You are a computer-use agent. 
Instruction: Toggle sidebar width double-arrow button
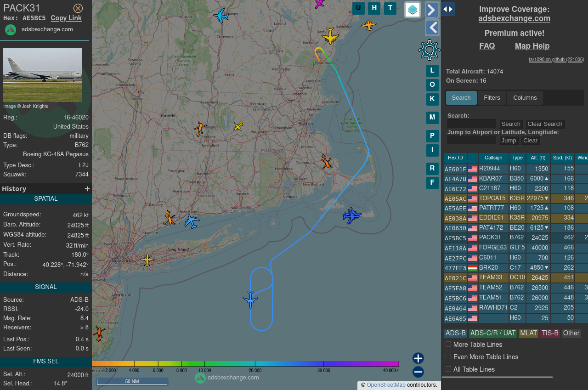click(448, 9)
